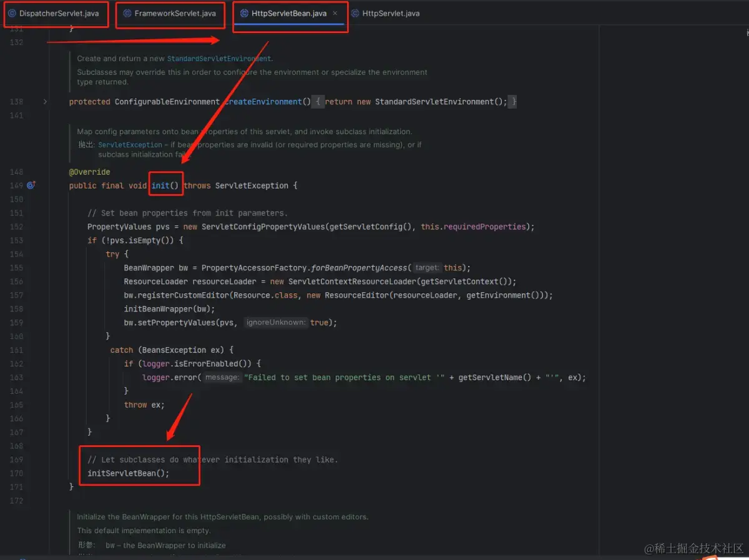Screen dimensions: 749x560
Task: Click 'throw ex;' on line 164
Action: 144,405
